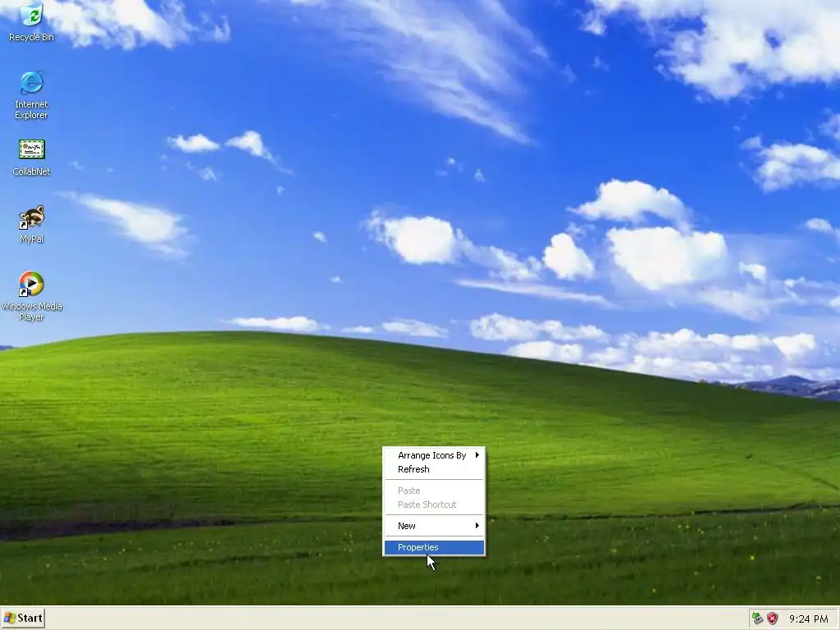Open the Start menu
This screenshot has width=840, height=630.
click(x=22, y=619)
